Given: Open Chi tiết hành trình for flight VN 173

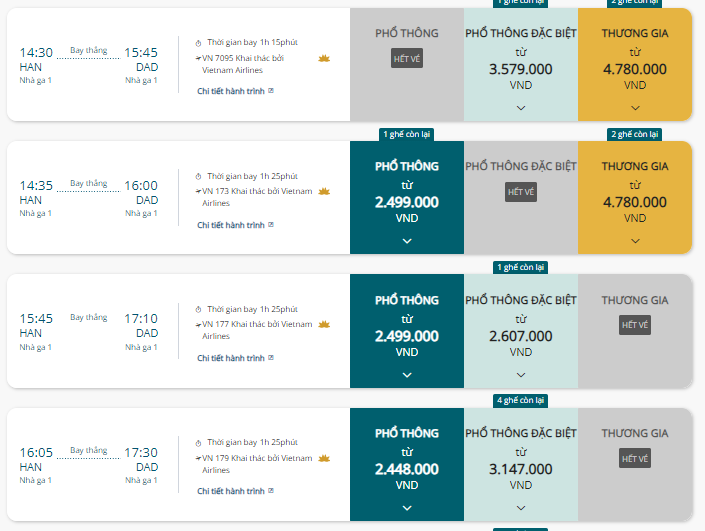Looking at the screenshot, I should point(231,225).
